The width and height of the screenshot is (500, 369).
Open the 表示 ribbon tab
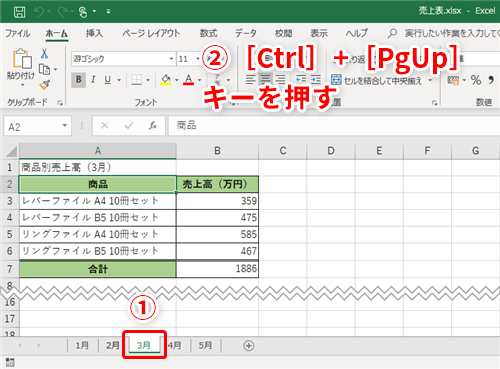point(319,33)
